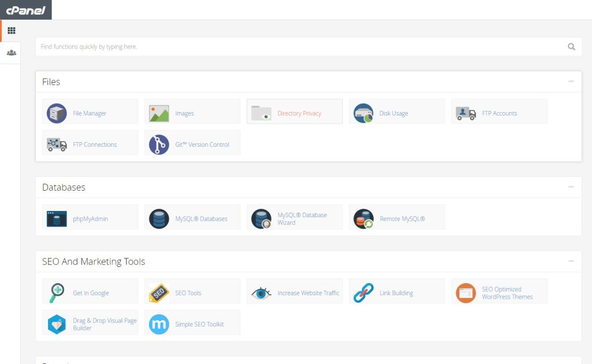Open the Directory Privacy link
The height and width of the screenshot is (364, 592).
299,113
